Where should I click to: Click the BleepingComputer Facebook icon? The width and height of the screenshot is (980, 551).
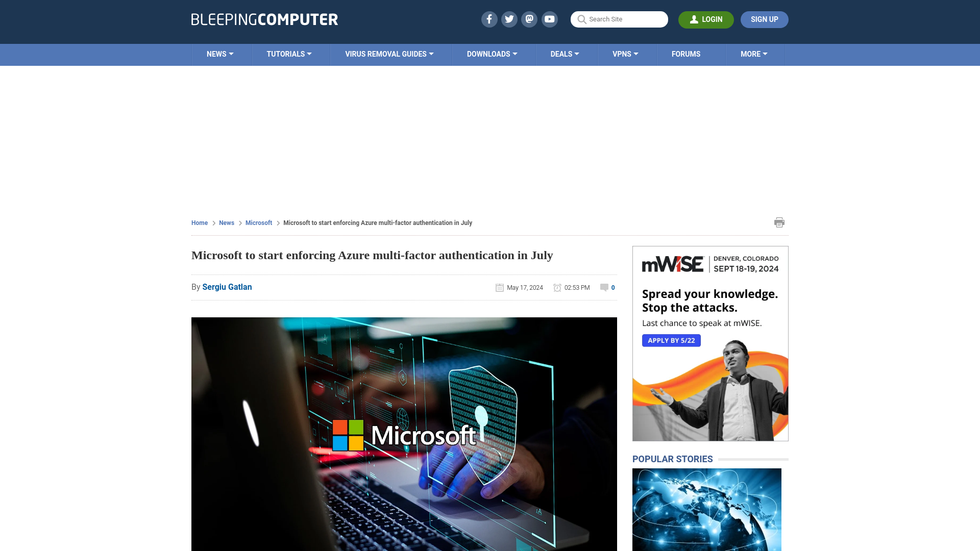tap(489, 19)
